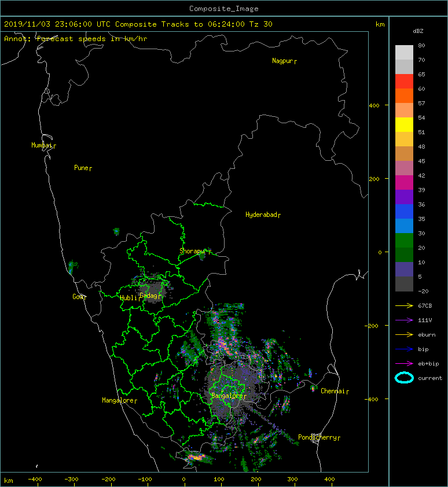This screenshot has width=448, height=487.
Task: Click the bright echo at the map's bottom edge
Action: coord(195,457)
